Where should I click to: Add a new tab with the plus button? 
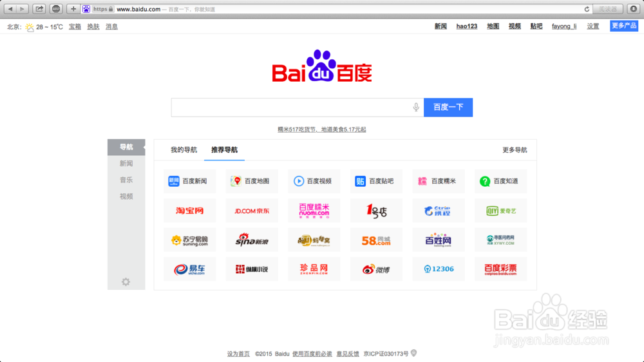pos(73,8)
